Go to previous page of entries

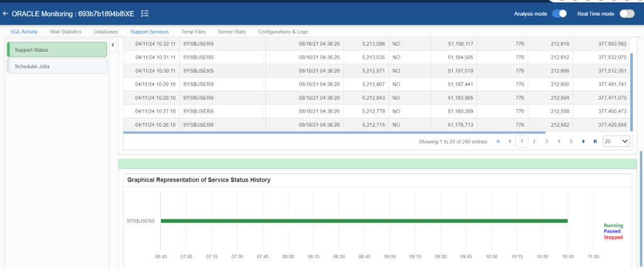point(509,142)
